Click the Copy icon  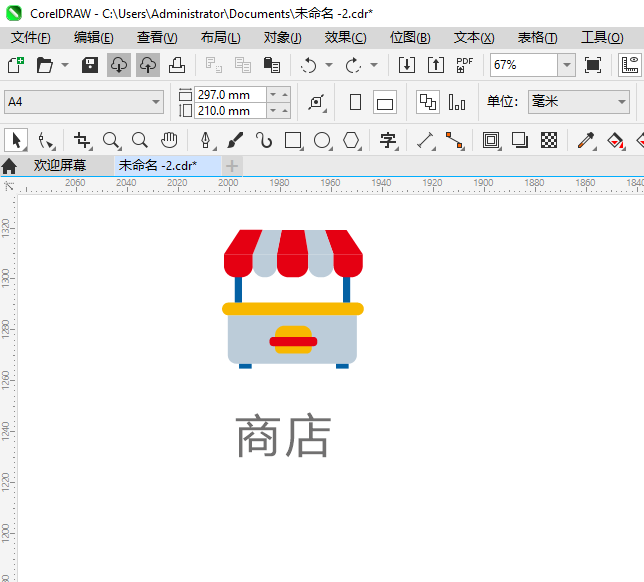tap(243, 65)
